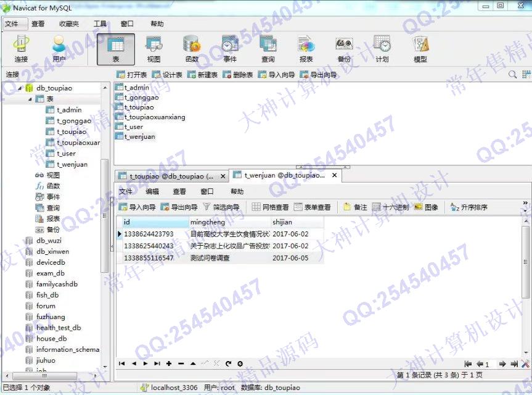Click the search magnifier icon

coord(512,75)
